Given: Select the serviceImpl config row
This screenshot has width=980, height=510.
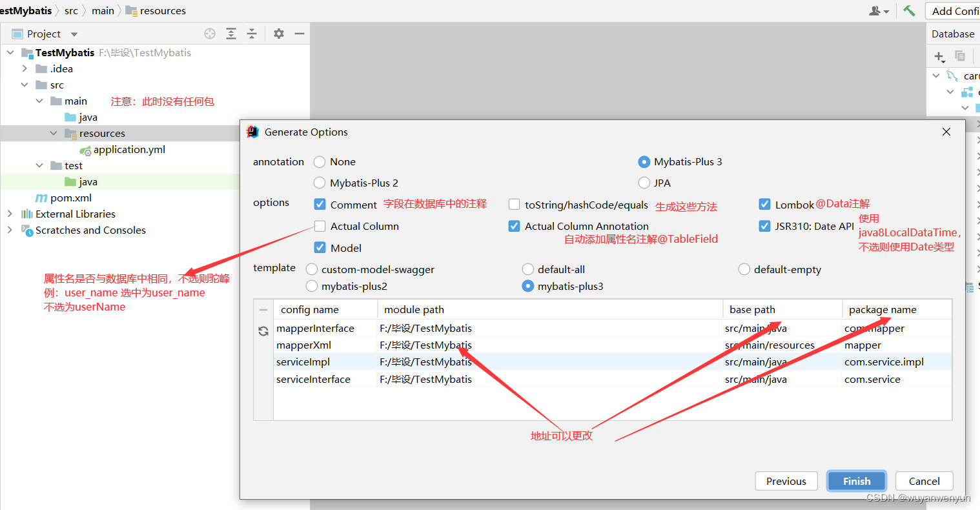Looking at the screenshot, I should click(x=613, y=362).
